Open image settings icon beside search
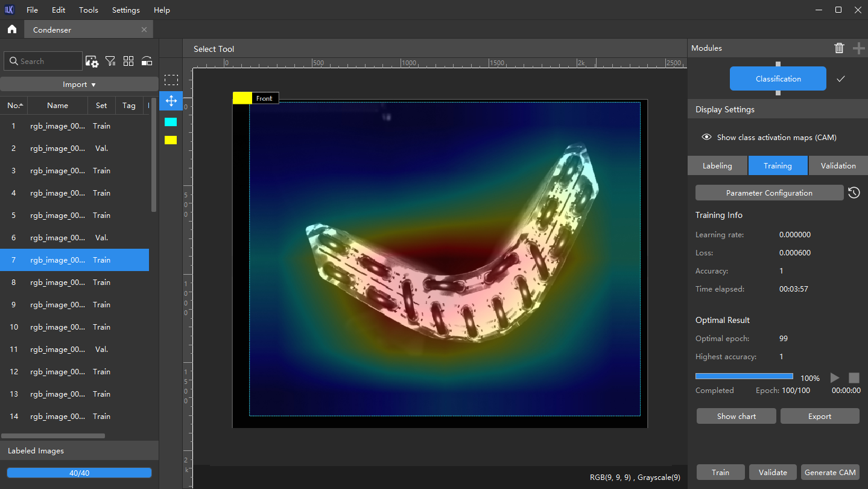 tap(92, 61)
